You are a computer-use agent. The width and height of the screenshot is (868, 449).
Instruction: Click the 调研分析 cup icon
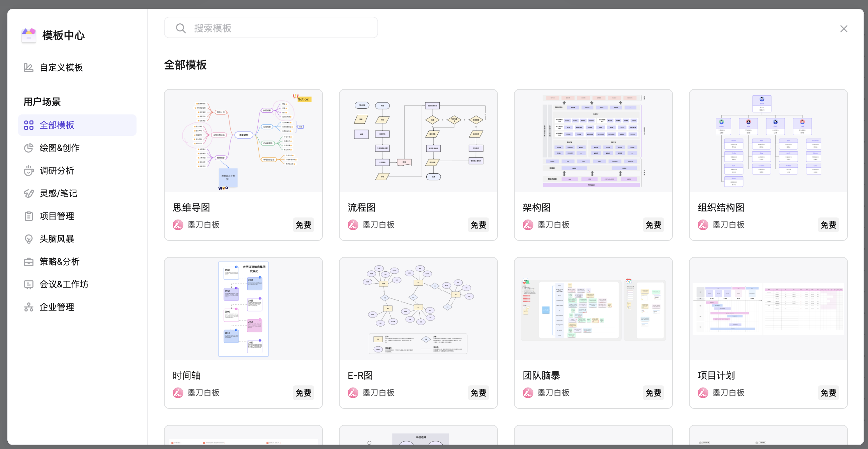[x=29, y=171]
